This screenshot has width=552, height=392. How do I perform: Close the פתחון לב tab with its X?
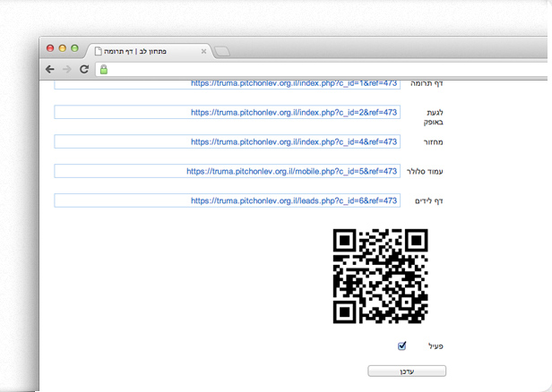(x=203, y=51)
